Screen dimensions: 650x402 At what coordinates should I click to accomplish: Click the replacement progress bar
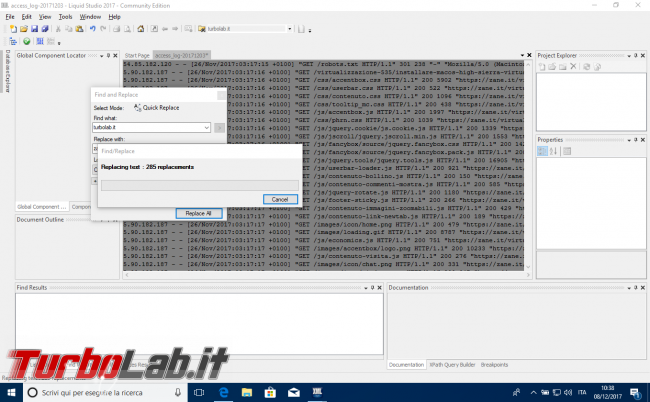(x=200, y=185)
